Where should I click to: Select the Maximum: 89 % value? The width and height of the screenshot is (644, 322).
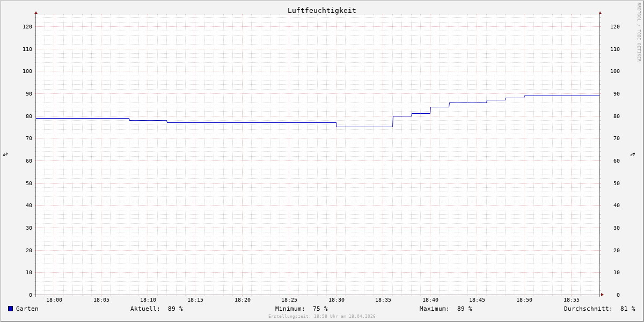pos(446,309)
